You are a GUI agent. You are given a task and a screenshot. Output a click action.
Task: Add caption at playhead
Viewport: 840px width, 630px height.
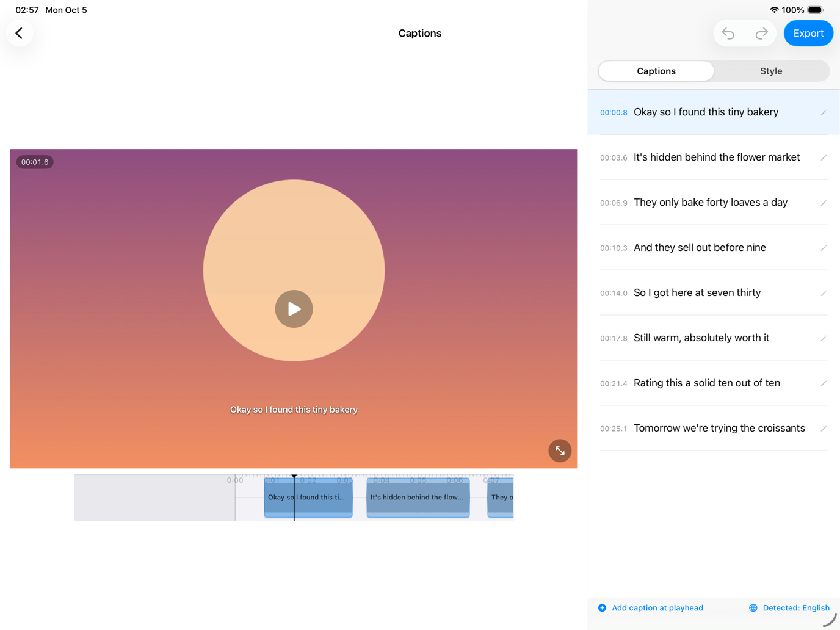click(651, 608)
